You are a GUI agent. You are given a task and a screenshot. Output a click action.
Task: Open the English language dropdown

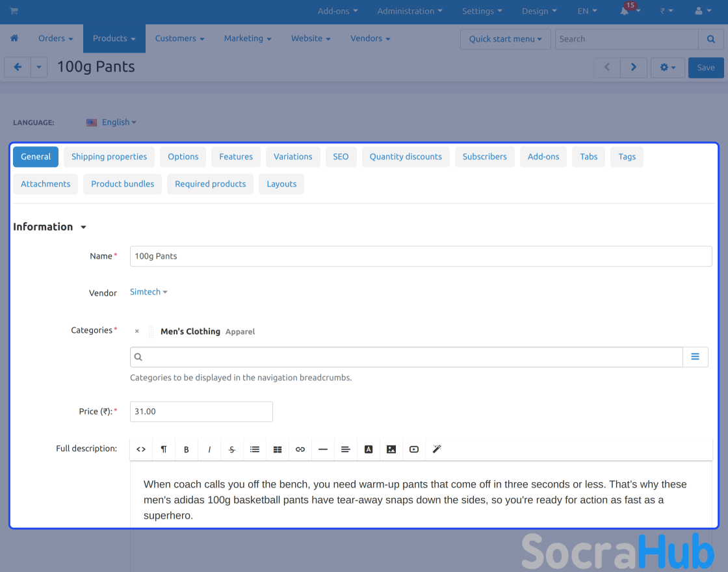[x=112, y=122]
